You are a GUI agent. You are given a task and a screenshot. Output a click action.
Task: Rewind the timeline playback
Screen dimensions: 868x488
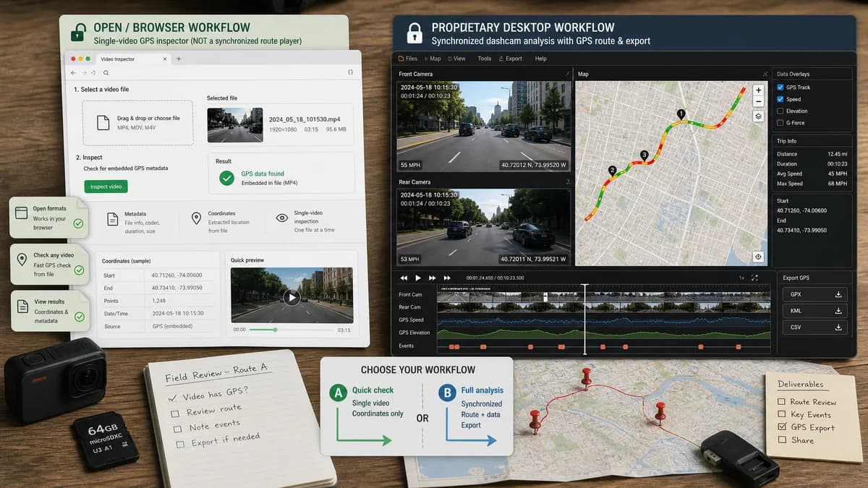(404, 278)
